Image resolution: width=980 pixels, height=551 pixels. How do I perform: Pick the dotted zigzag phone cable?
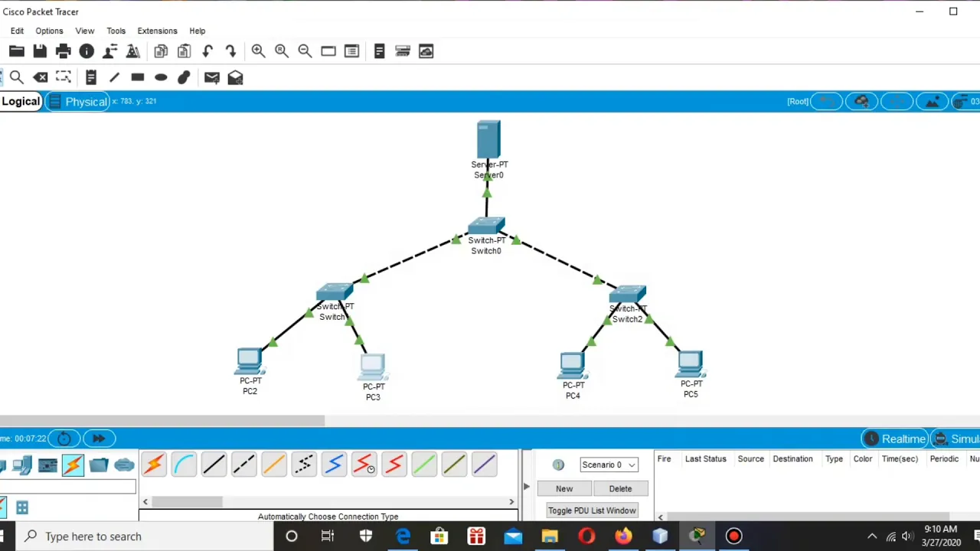304,465
